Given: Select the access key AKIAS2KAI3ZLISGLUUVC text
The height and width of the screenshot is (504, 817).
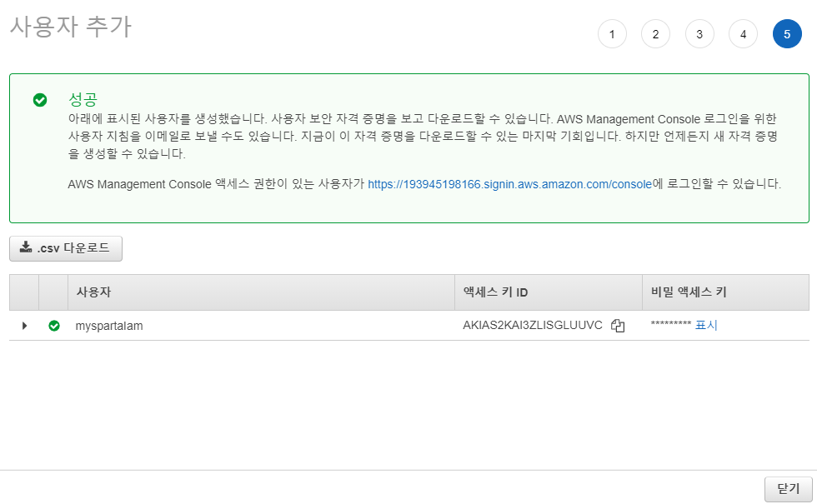Looking at the screenshot, I should (x=533, y=326).
